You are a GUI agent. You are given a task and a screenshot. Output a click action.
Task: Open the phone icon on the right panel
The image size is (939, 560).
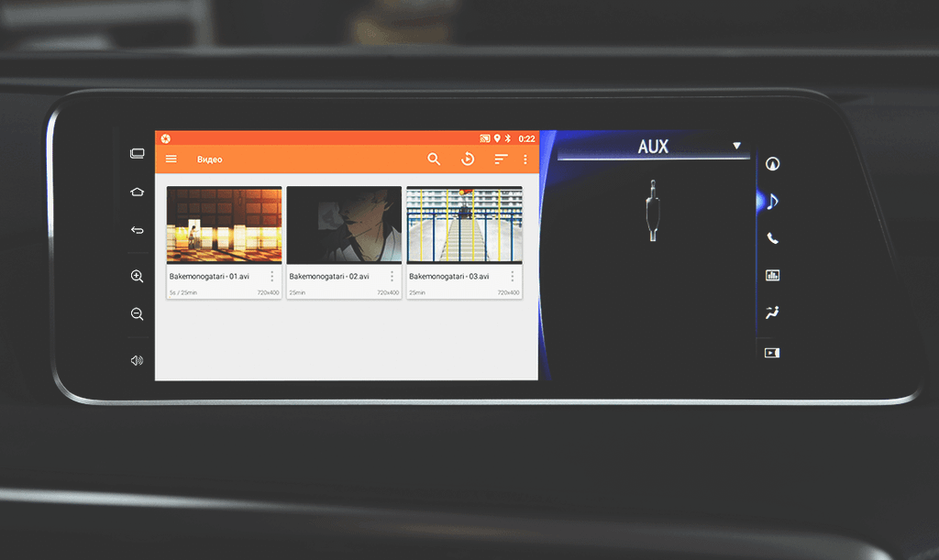(x=772, y=238)
